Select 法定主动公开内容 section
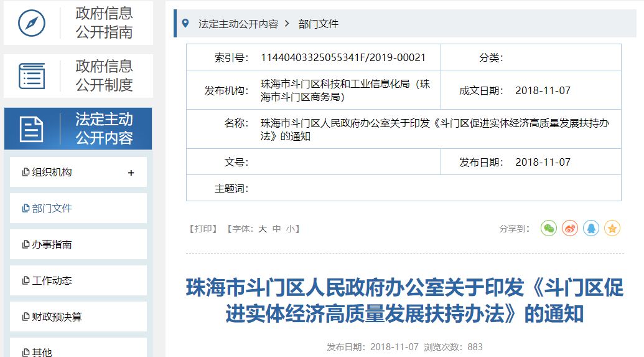The height and width of the screenshot is (357, 644). 78,129
